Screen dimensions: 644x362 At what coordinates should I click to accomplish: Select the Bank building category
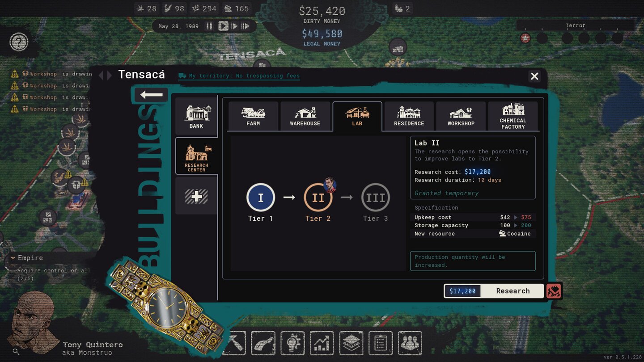(196, 116)
